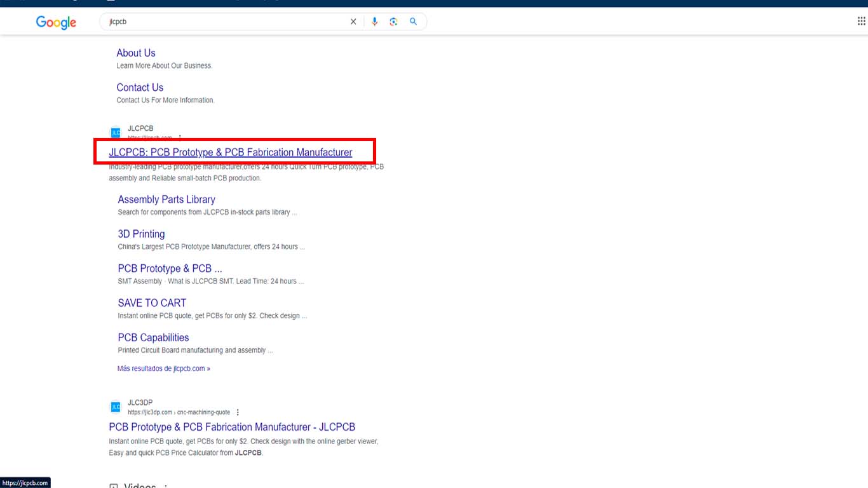The image size is (868, 488).
Task: Open the Contact Us link
Action: [140, 88]
